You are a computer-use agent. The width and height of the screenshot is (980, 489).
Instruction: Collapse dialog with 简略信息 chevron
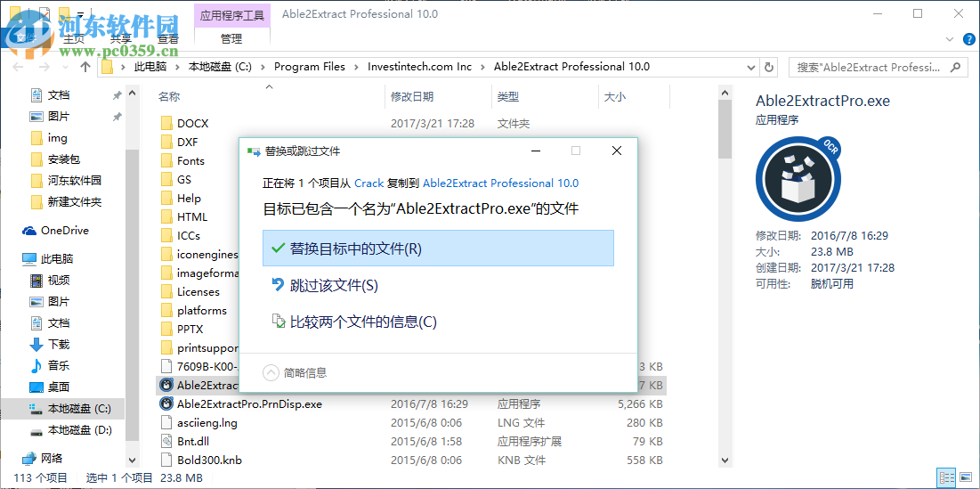coord(271,372)
